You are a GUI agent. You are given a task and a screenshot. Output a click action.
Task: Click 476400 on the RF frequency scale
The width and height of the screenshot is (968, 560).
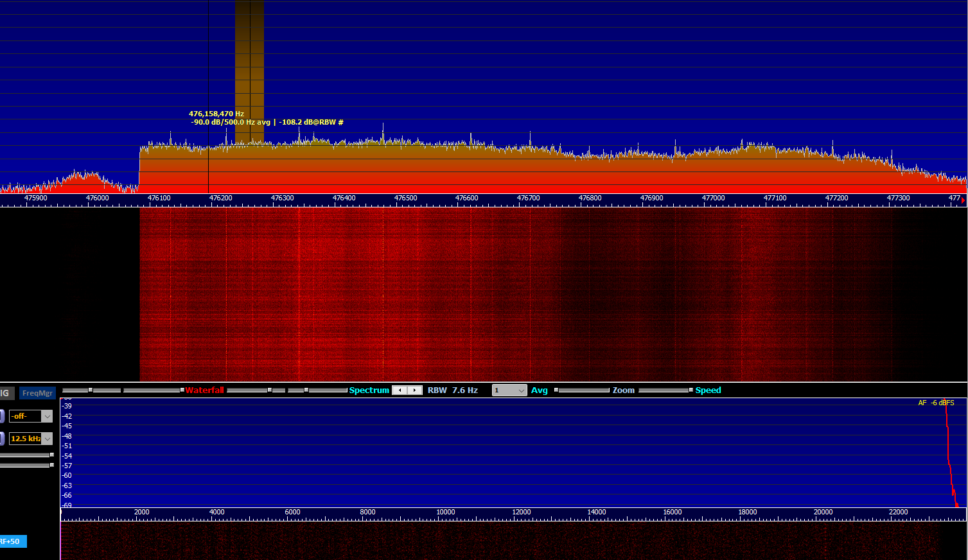344,198
